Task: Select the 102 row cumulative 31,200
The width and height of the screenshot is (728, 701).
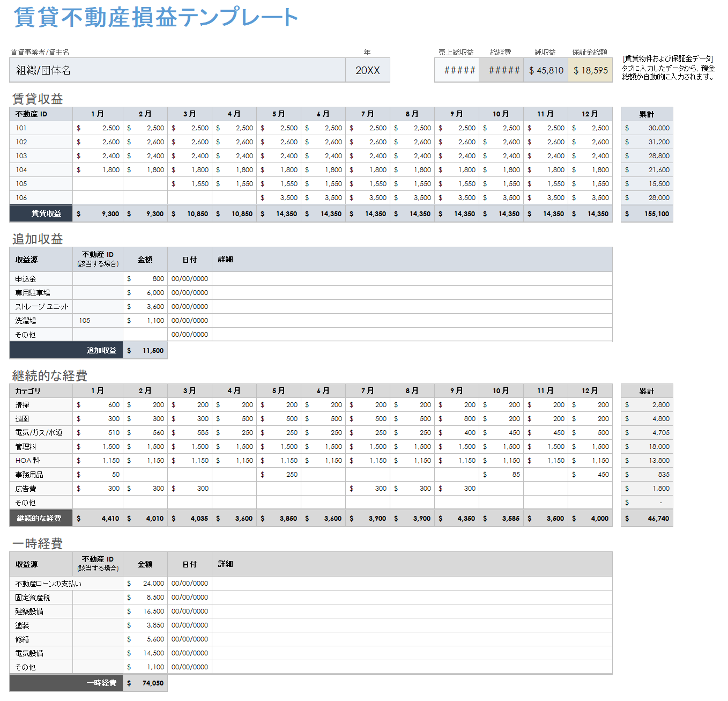Action: point(647,142)
